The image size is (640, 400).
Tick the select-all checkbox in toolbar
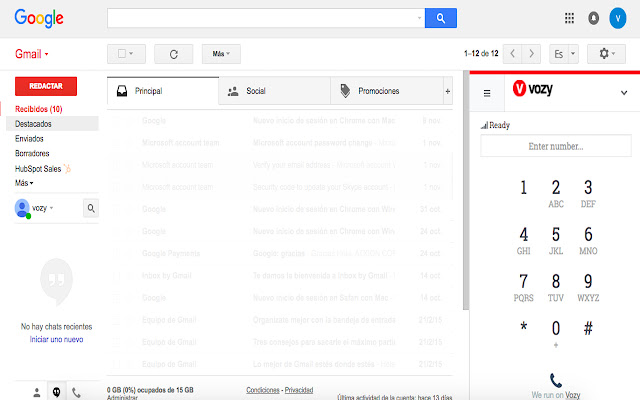(x=122, y=53)
